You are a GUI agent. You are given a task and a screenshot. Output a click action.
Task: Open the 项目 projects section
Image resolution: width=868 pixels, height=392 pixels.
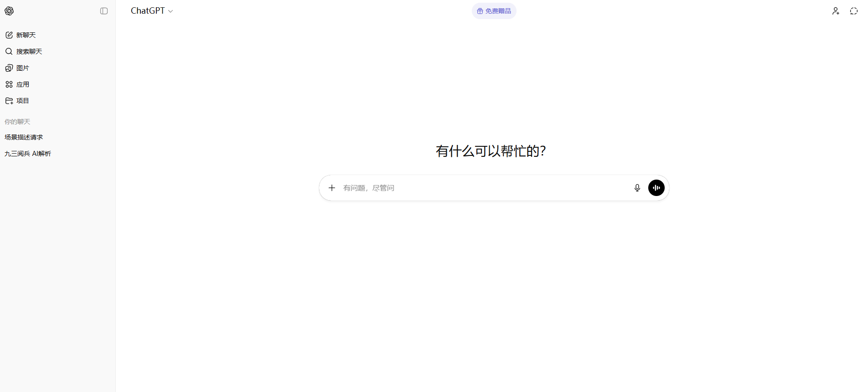point(22,101)
